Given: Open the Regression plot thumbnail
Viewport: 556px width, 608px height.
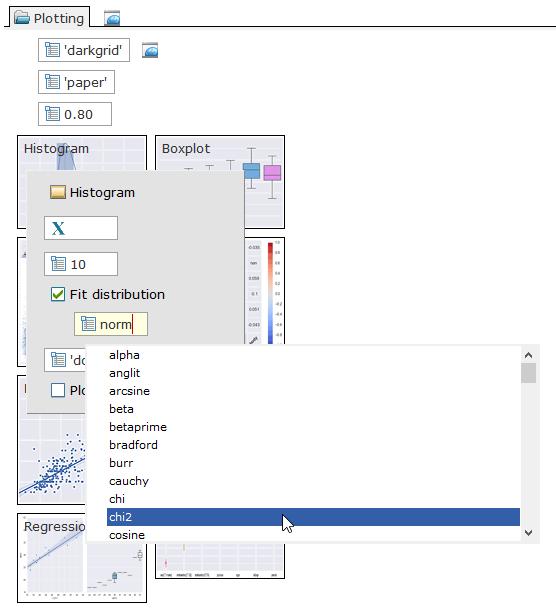Looking at the screenshot, I should (x=82, y=558).
